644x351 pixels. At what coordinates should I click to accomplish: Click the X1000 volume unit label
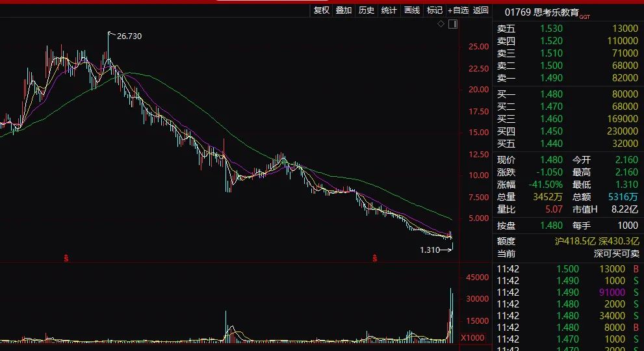click(x=472, y=338)
